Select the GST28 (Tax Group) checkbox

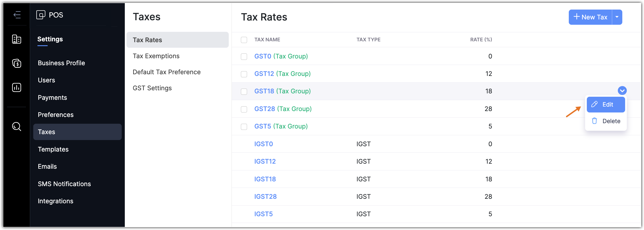coord(244,109)
